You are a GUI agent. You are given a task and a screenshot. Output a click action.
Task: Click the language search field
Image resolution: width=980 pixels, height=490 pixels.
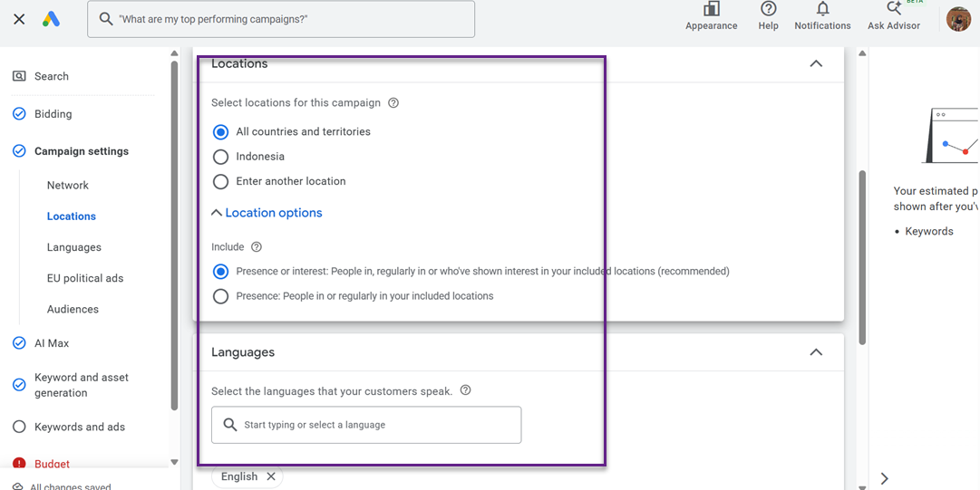tap(366, 425)
